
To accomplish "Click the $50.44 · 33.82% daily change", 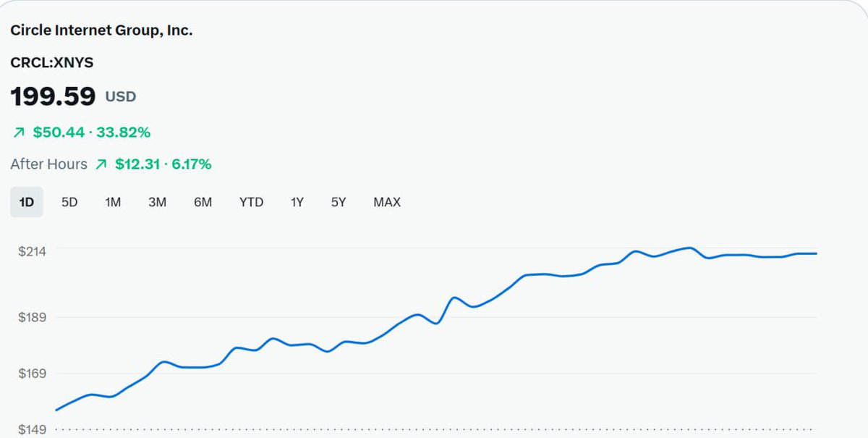I will [92, 132].
